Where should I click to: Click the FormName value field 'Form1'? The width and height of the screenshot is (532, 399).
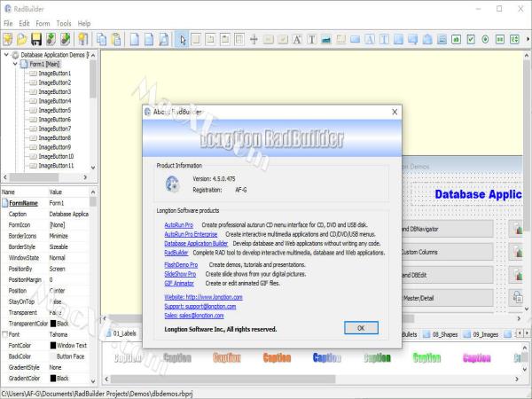point(69,203)
